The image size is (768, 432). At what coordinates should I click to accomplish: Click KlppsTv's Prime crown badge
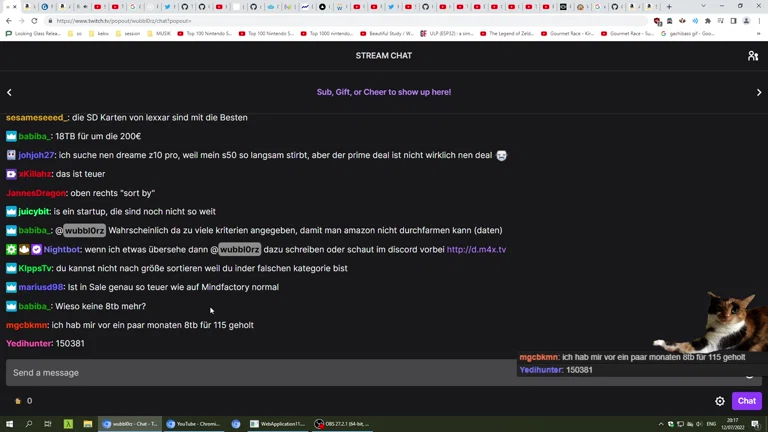11,268
